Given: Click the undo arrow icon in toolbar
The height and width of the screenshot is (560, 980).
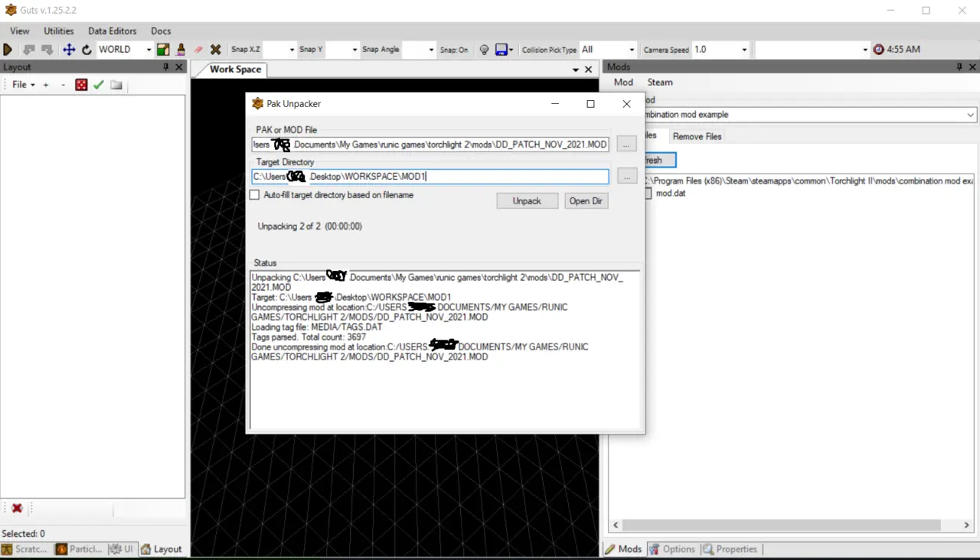Looking at the screenshot, I should point(29,49).
